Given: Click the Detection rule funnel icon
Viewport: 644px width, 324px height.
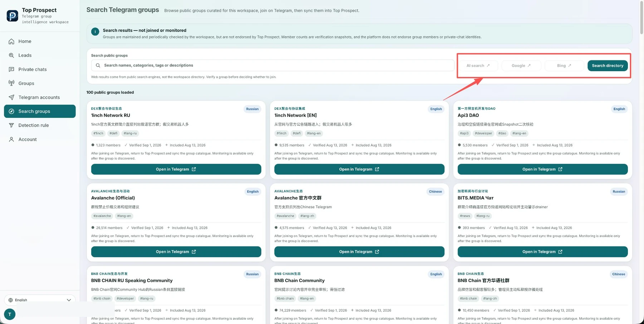Looking at the screenshot, I should (11, 125).
